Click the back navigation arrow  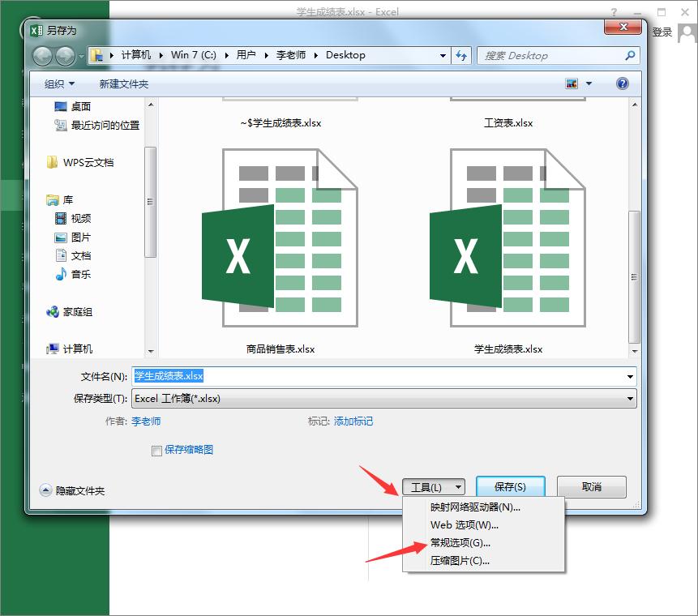(x=42, y=55)
